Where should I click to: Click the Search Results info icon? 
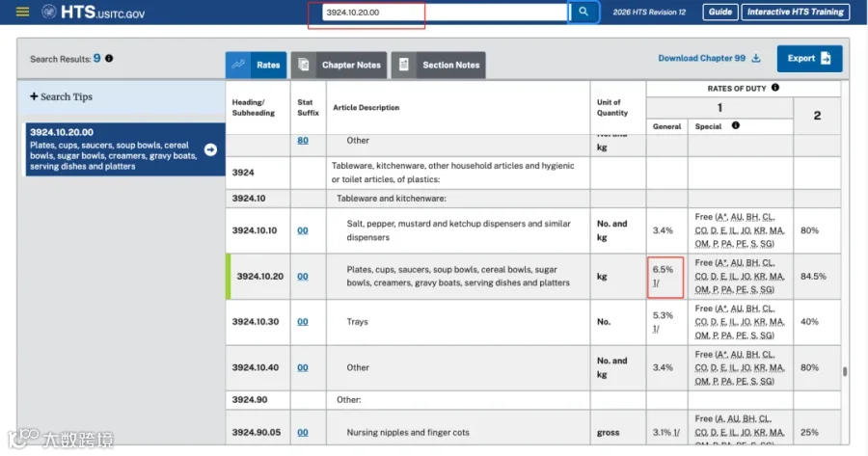[x=109, y=58]
